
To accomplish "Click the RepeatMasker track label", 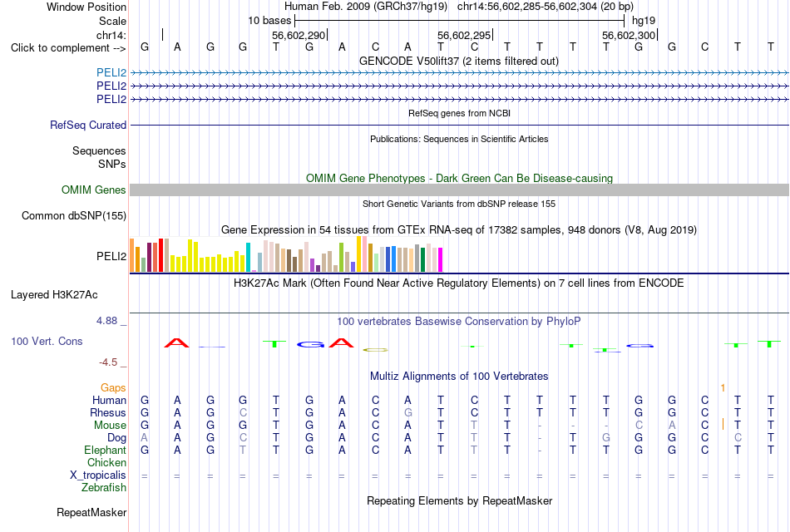I will [91, 513].
